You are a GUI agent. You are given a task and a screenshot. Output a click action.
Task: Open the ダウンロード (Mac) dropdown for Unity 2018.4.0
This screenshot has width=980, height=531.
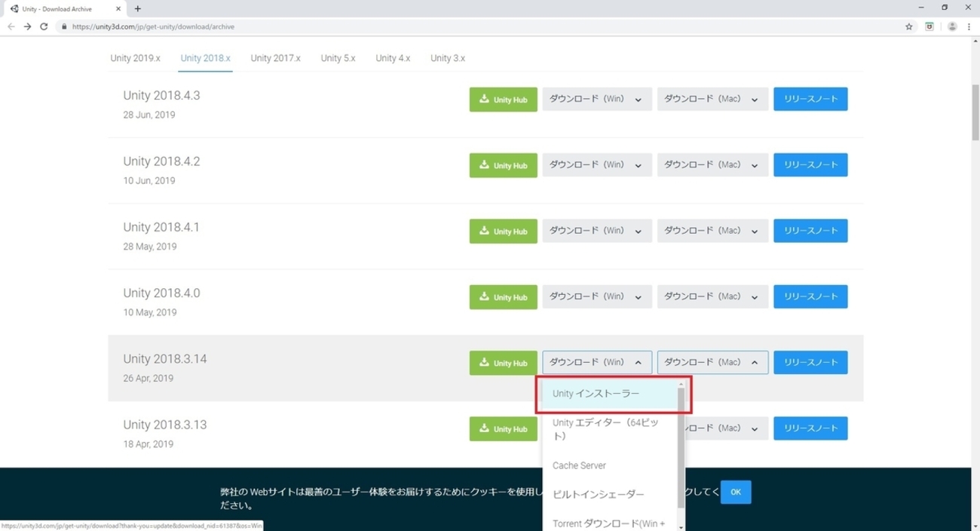(x=712, y=296)
